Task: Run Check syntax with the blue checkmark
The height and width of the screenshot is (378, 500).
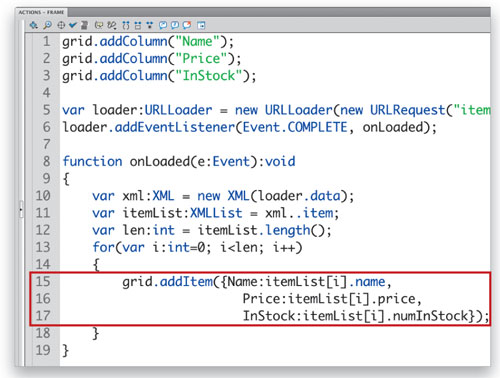Action: pos(73,25)
